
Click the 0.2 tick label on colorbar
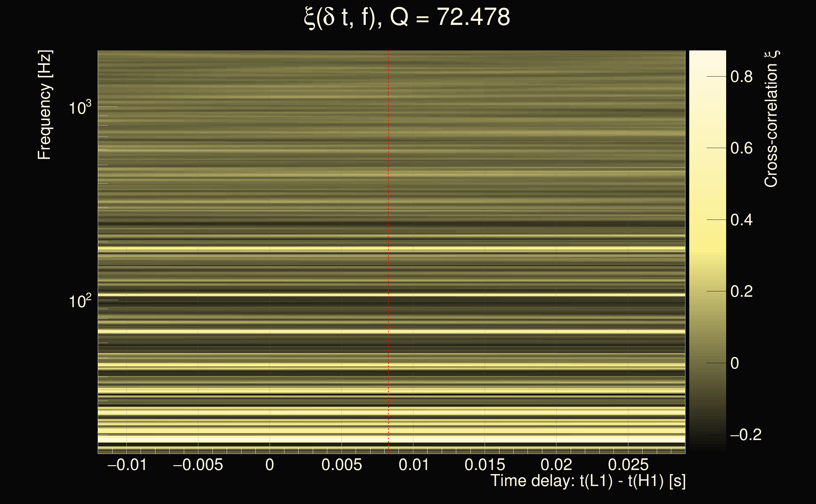(x=741, y=291)
